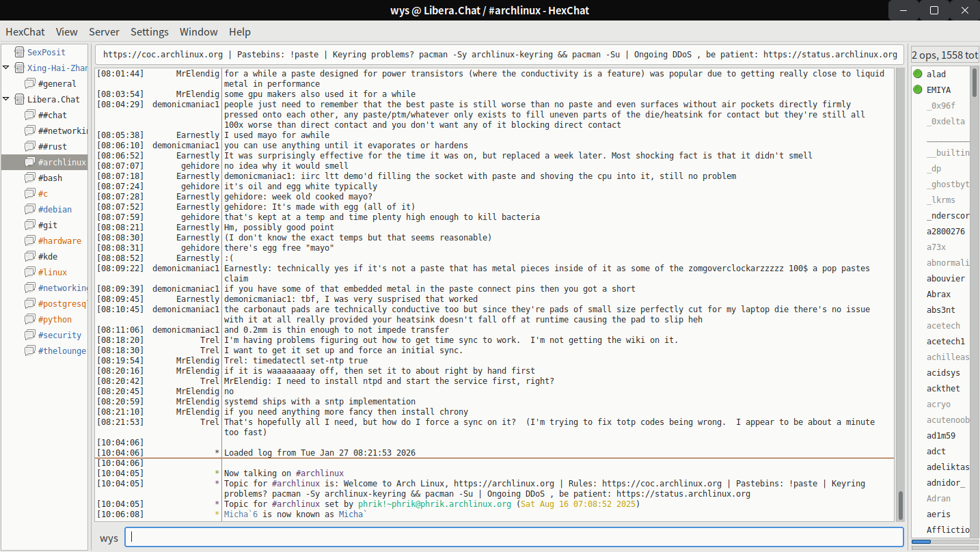Click the lag meter progress bar
The image size is (980, 552).
(x=945, y=542)
